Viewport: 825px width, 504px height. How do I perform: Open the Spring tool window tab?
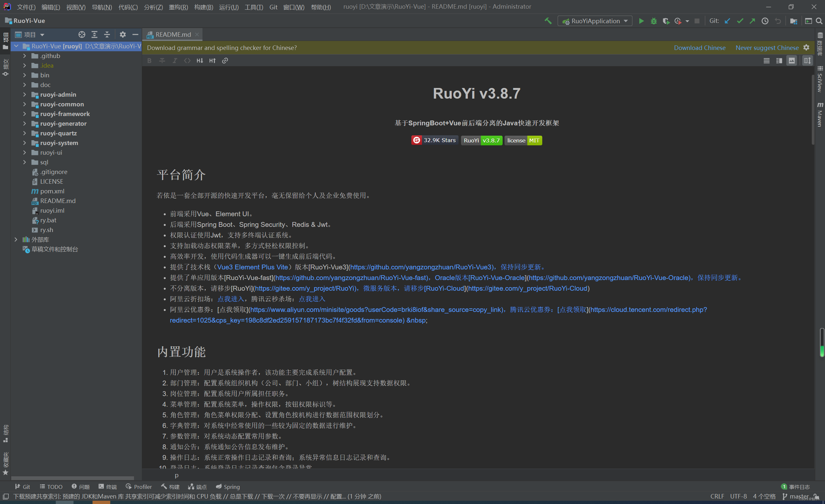[x=228, y=487]
